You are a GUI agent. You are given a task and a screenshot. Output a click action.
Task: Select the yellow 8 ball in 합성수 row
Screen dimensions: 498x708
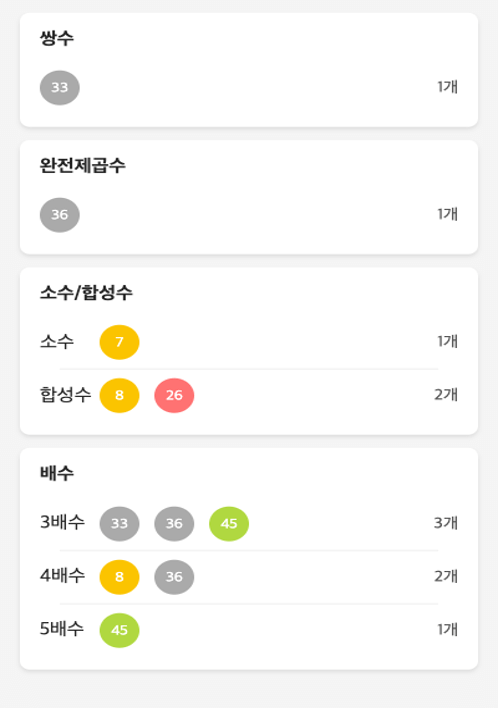pyautogui.click(x=119, y=396)
